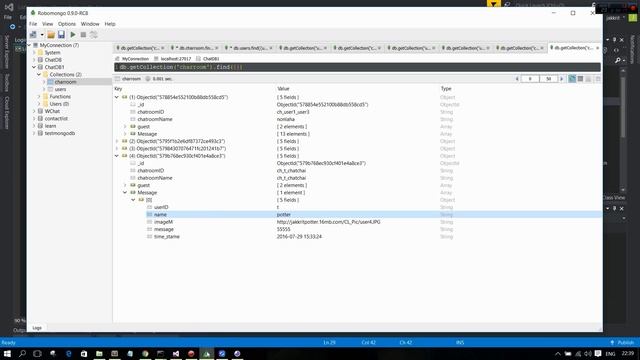Screen dimensions: 640x360
Task: Select the contactlist database
Action: click(56, 119)
